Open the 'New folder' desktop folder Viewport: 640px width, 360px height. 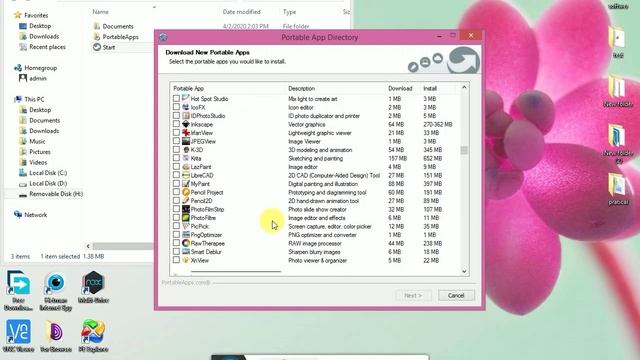(617, 87)
